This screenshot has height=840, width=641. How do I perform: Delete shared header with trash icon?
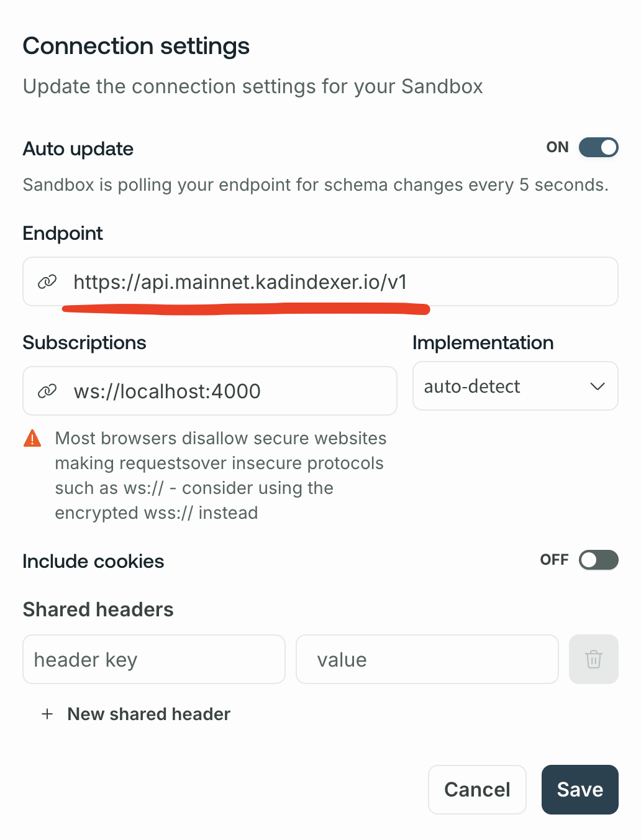click(593, 659)
